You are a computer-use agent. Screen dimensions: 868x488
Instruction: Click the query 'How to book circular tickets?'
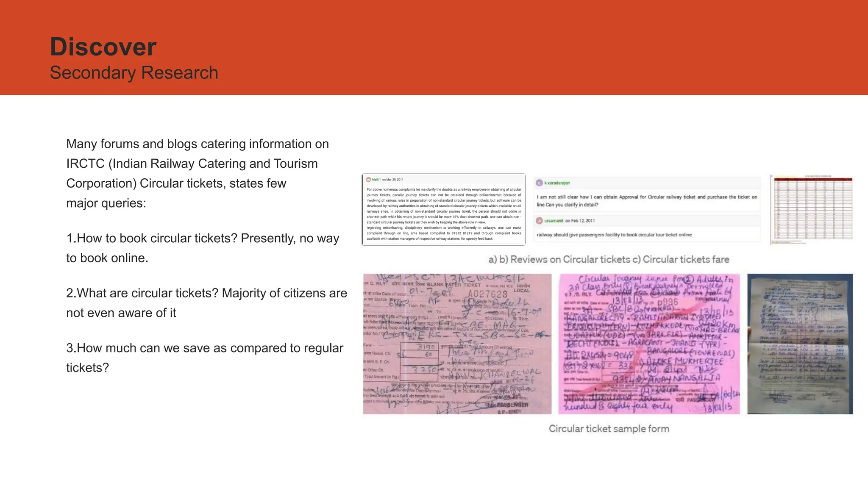[203, 248]
